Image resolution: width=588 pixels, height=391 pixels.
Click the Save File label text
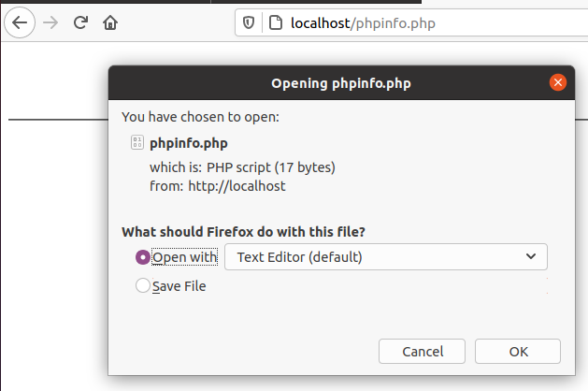point(179,286)
